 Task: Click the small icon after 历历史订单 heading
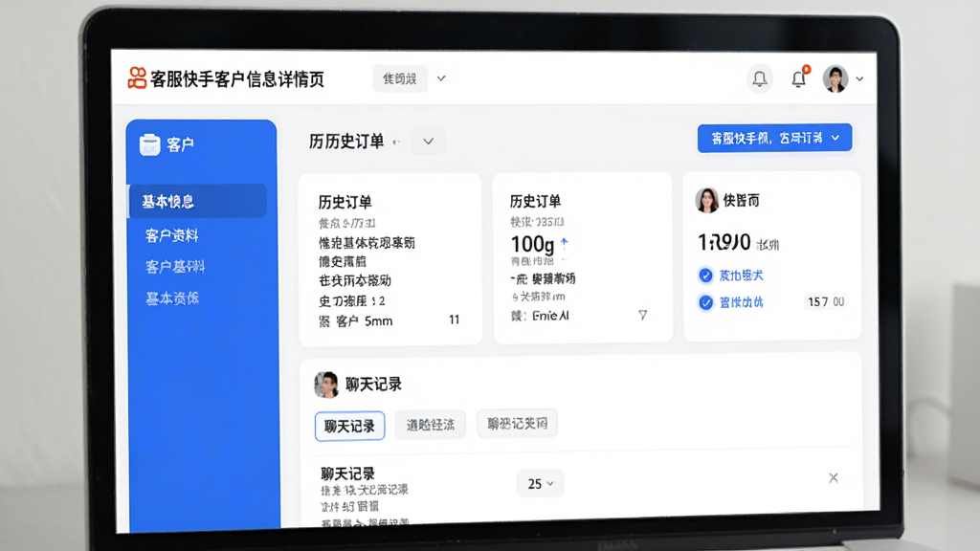[x=395, y=143]
